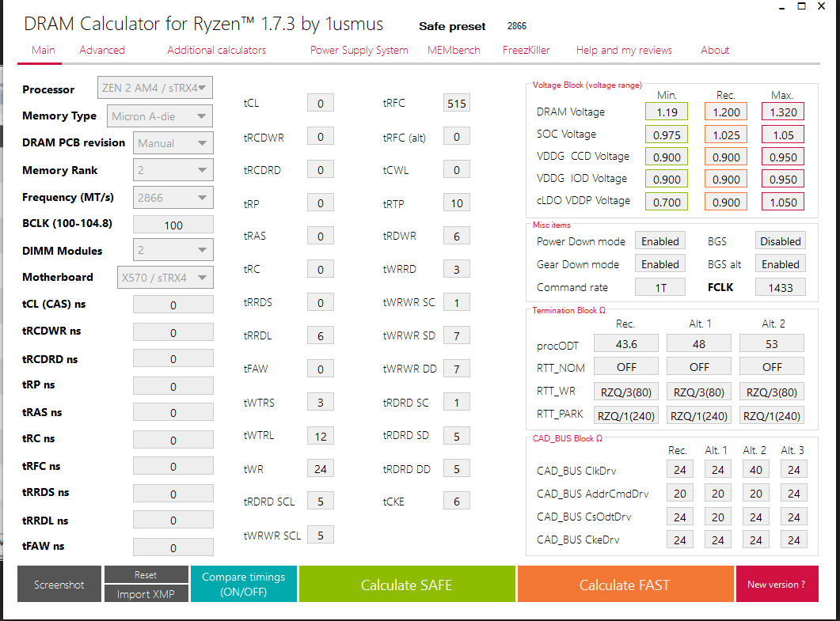Click the Safe preset label

click(452, 26)
